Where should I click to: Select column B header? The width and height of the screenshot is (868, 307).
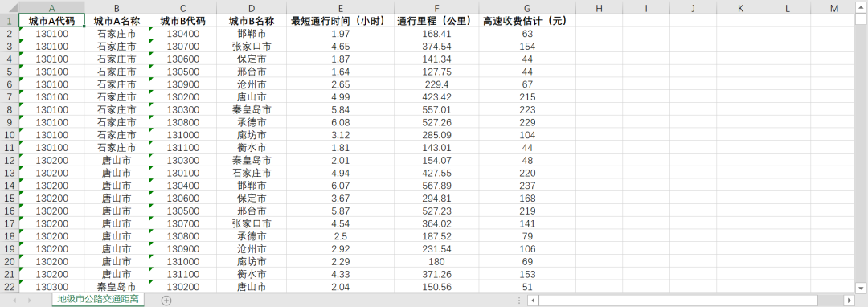117,8
